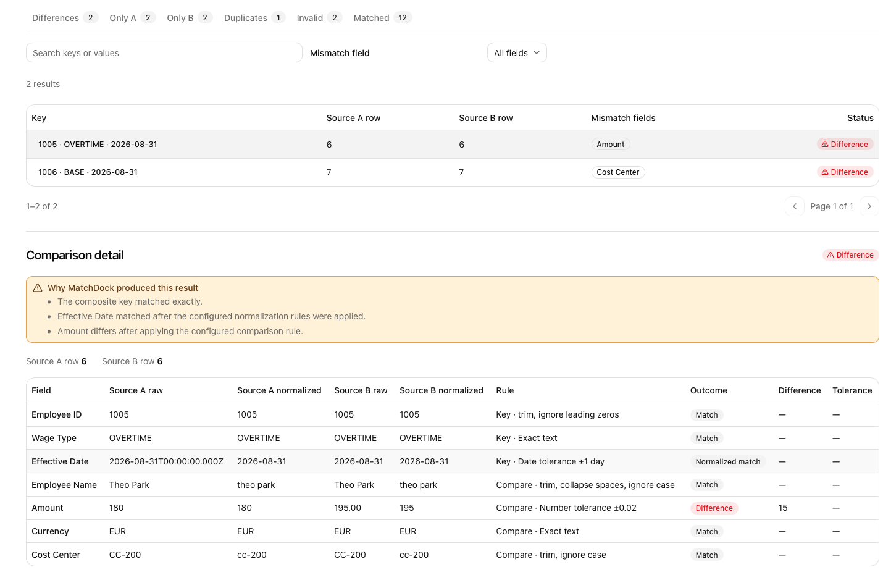The width and height of the screenshot is (883, 588).
Task: Click rule Key · Date tolerance ±1 day
Action: pos(550,461)
